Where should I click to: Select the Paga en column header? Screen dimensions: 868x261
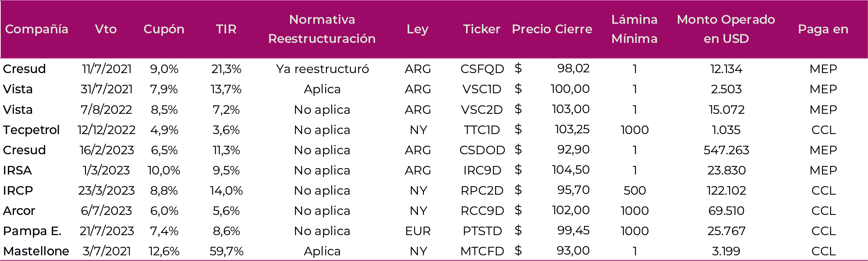[x=823, y=29]
